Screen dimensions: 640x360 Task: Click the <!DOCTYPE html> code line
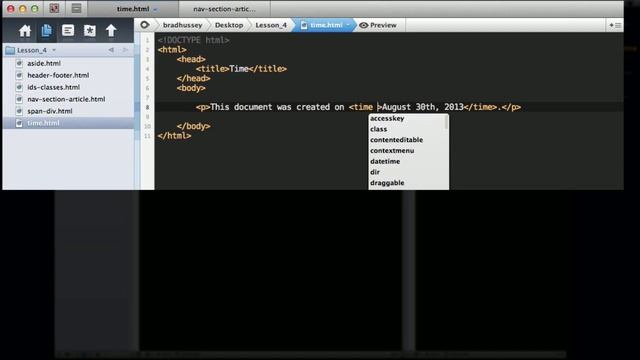point(193,40)
